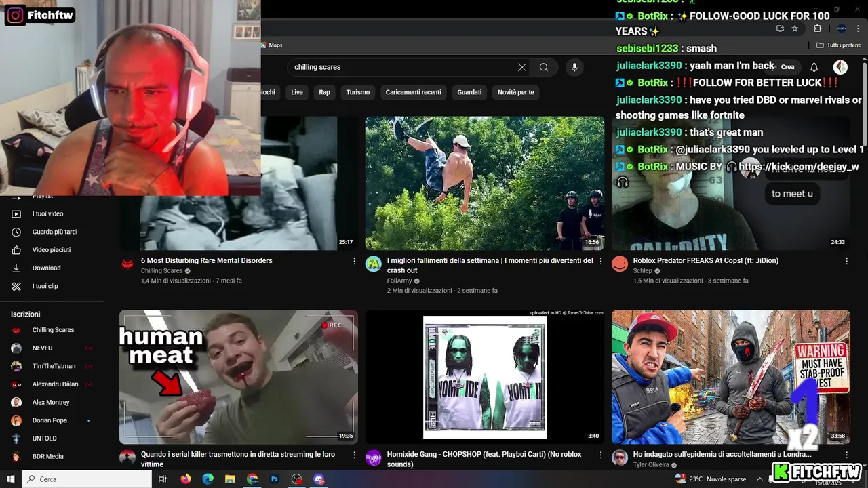Open options menu for Mental Disorders video
Screen dimensions: 868x488
[354, 261]
